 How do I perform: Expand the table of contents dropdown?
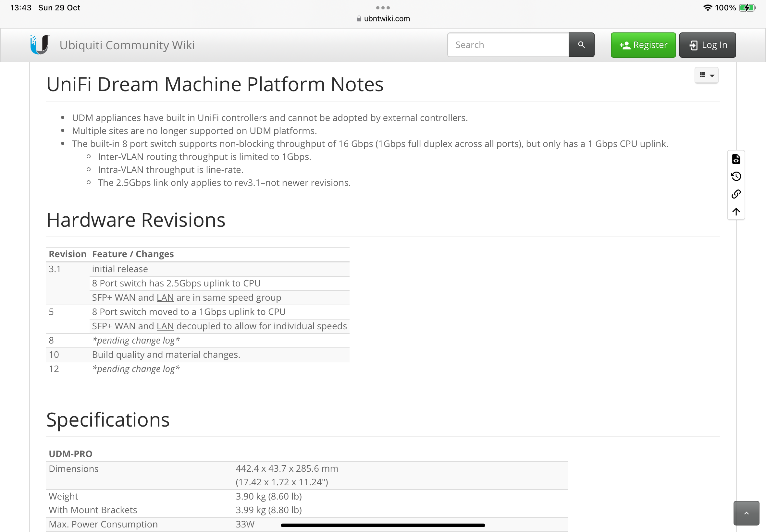(706, 75)
